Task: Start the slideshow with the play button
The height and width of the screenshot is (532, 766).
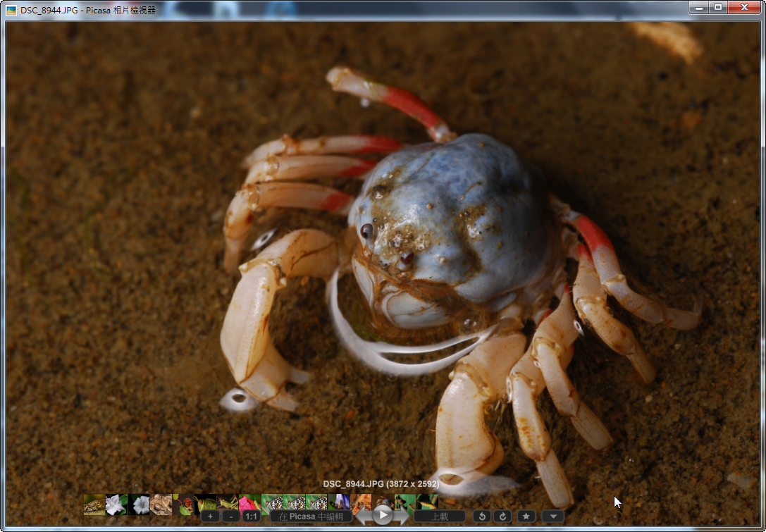Action: (383, 516)
